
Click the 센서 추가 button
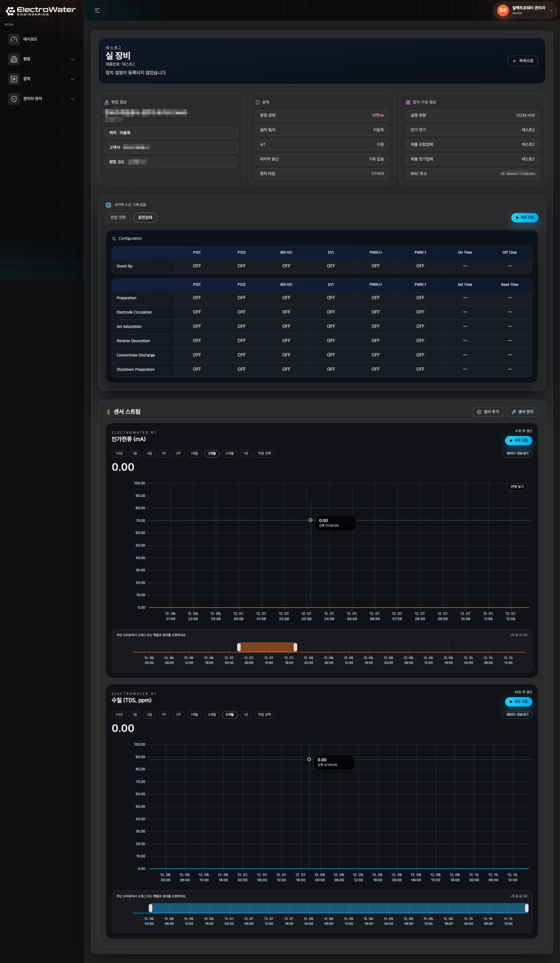[x=488, y=412]
